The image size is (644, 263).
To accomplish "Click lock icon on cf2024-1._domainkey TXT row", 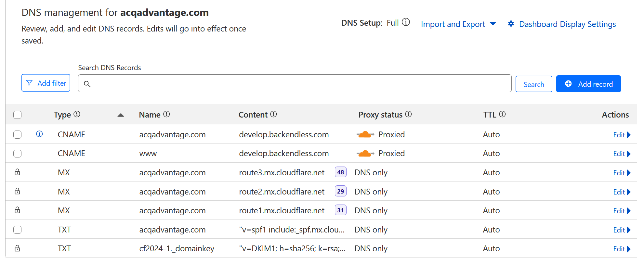I will [17, 248].
